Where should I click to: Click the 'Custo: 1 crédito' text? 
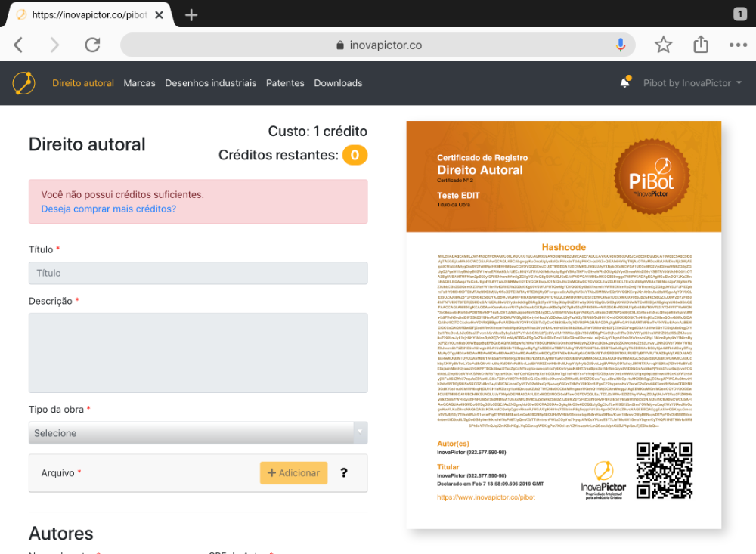coord(318,132)
